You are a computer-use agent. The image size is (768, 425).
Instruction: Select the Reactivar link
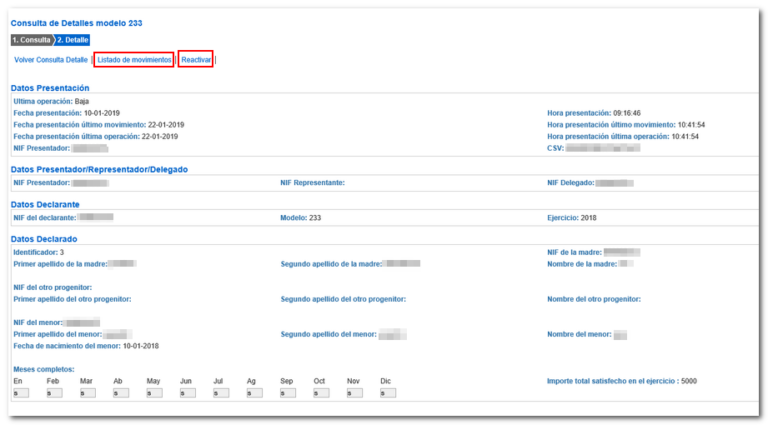pos(196,60)
